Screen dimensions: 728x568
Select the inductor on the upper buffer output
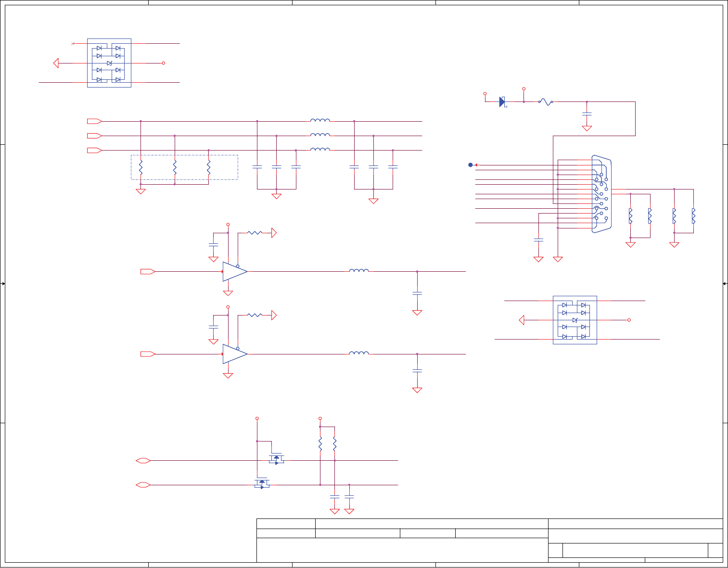(359, 270)
